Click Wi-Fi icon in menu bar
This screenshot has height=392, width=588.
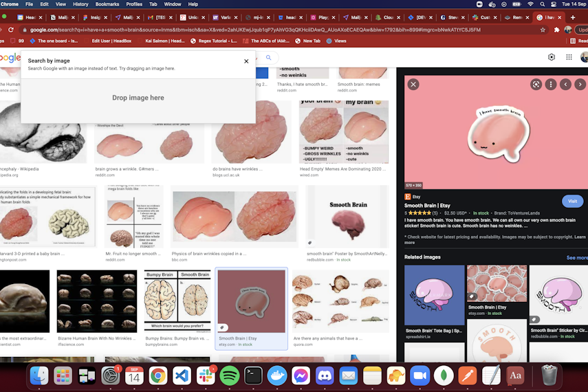[530, 4]
